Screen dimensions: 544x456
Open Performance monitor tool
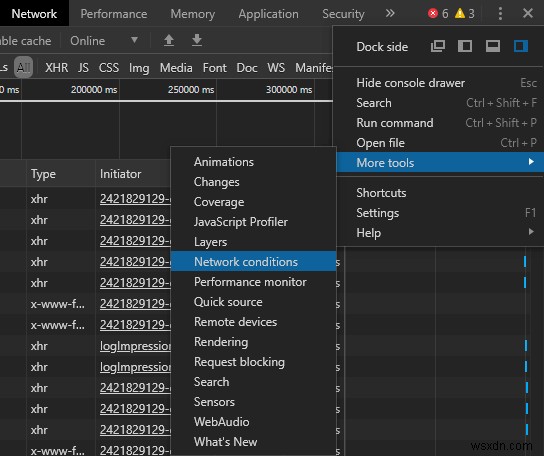(253, 282)
